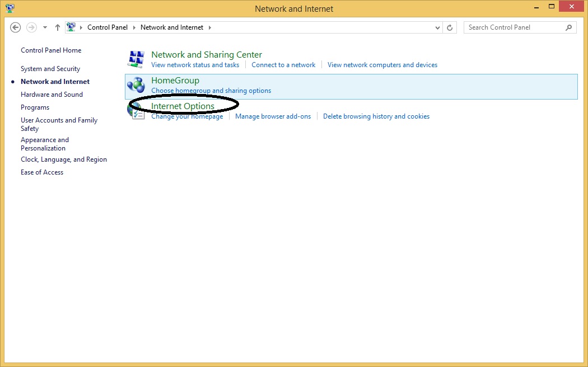
Task: Open address bar history dropdown
Action: tap(437, 27)
